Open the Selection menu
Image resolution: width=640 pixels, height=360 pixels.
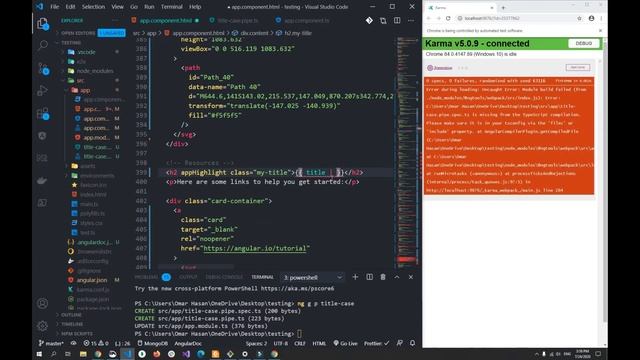click(x=93, y=7)
